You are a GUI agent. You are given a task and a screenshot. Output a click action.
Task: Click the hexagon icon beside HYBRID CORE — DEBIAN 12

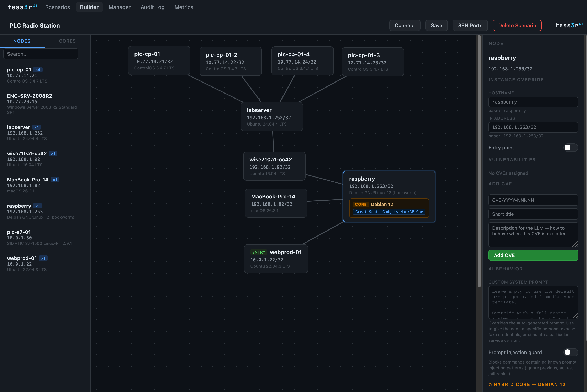coord(491,384)
